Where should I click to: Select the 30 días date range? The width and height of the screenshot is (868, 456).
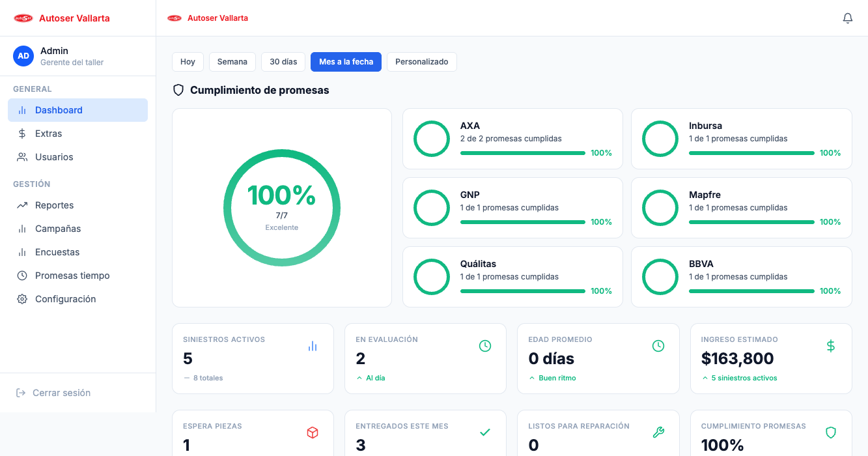(283, 62)
